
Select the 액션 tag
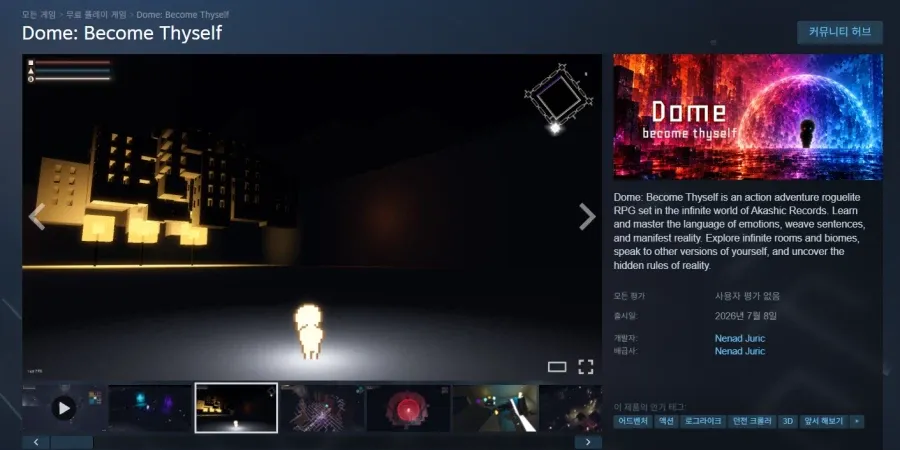click(666, 421)
